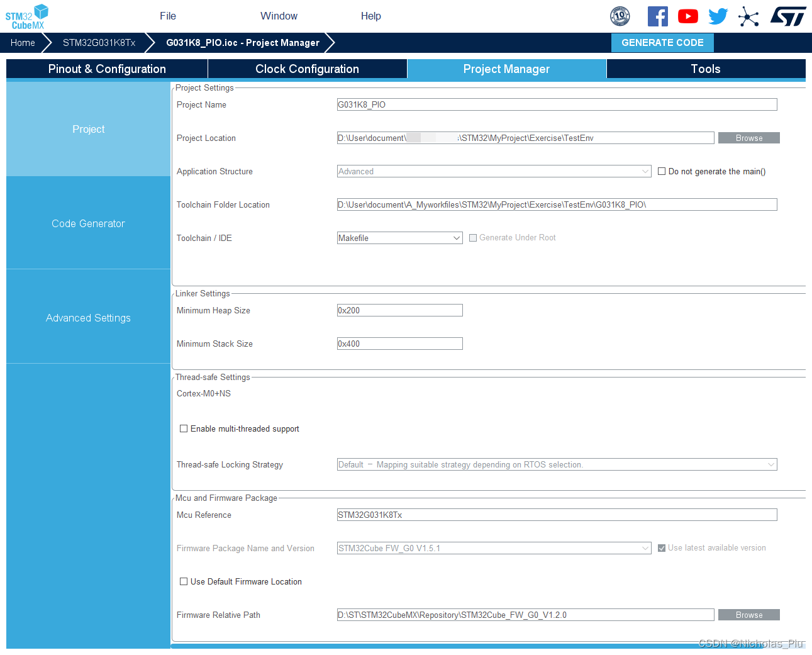Viewport: 812px width, 655px height.
Task: Select the Code Generator side tab
Action: click(88, 223)
